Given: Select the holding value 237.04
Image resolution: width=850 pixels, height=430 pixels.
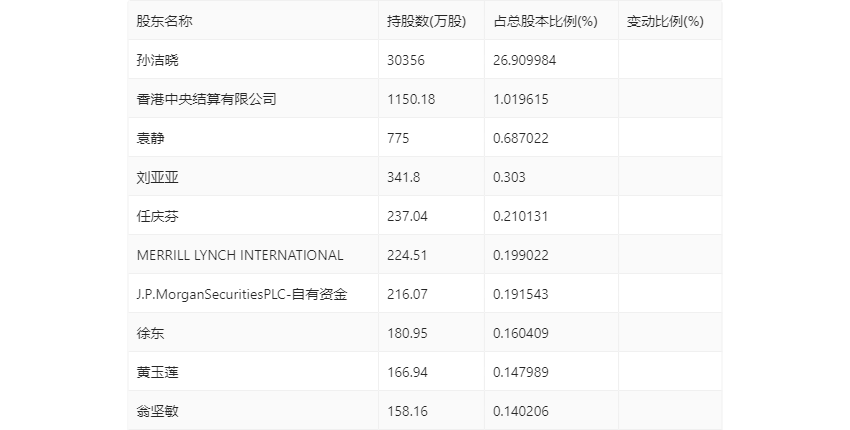Looking at the screenshot, I should [407, 216].
